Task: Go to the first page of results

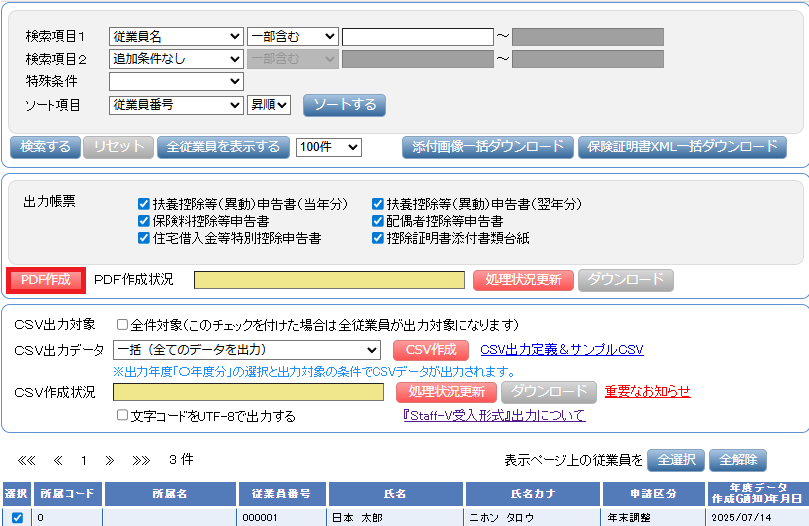Action: point(27,461)
